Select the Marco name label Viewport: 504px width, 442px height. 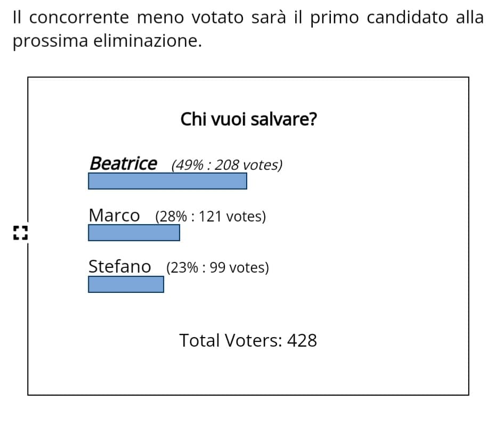[114, 215]
